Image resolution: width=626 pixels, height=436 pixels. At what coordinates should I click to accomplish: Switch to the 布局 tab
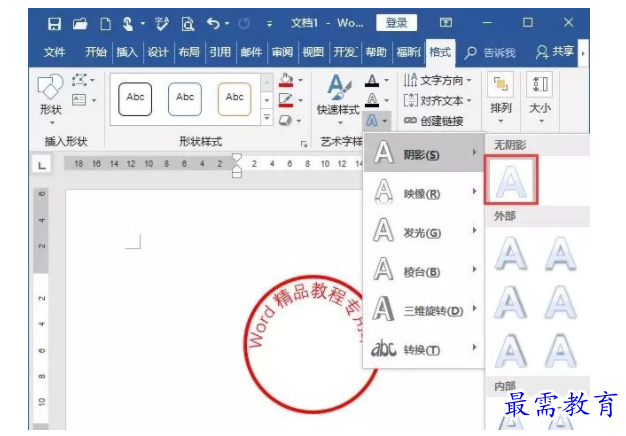pos(189,52)
